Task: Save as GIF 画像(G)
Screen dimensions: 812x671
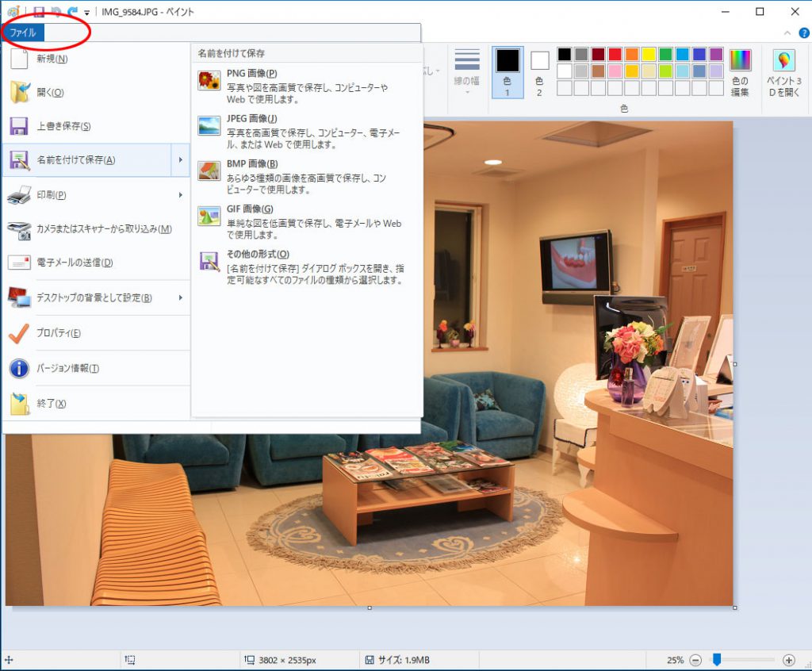Action: coord(307,221)
